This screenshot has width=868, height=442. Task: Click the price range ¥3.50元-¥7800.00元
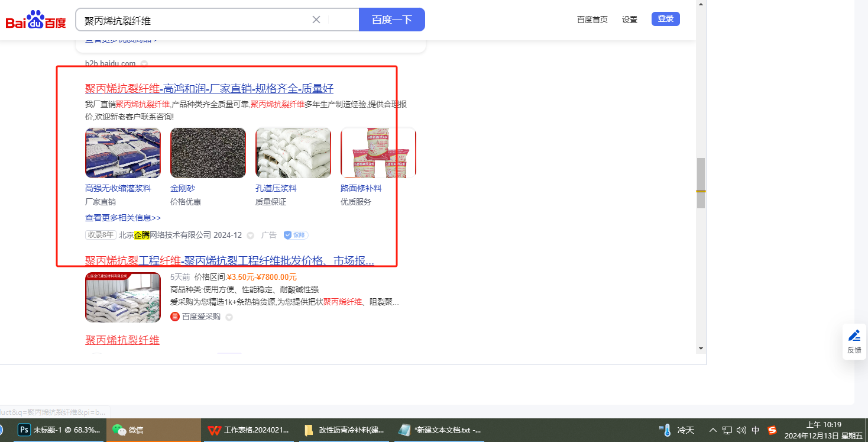pyautogui.click(x=262, y=277)
